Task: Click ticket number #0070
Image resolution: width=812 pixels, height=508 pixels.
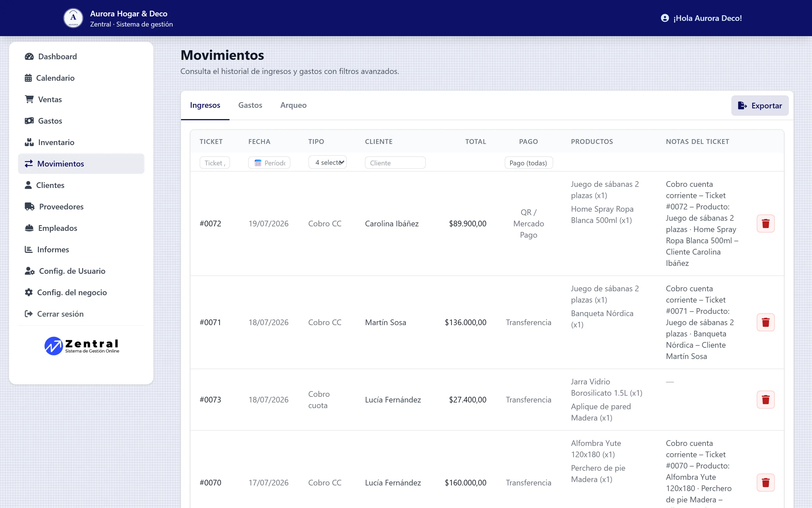Action: click(210, 483)
